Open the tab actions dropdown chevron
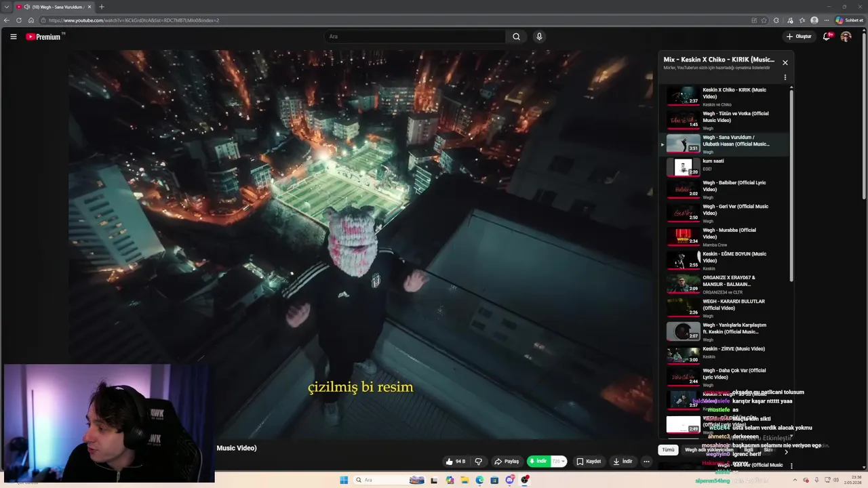Screen dimensions: 868x488 pos(7,7)
